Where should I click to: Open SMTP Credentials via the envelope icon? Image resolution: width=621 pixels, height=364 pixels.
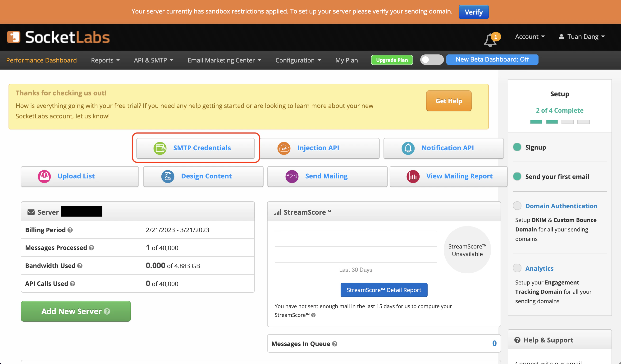click(160, 148)
